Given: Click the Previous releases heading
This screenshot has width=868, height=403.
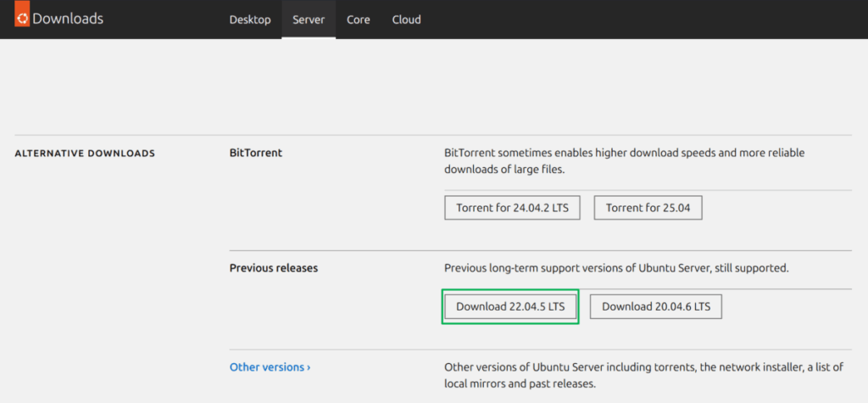Looking at the screenshot, I should 274,268.
